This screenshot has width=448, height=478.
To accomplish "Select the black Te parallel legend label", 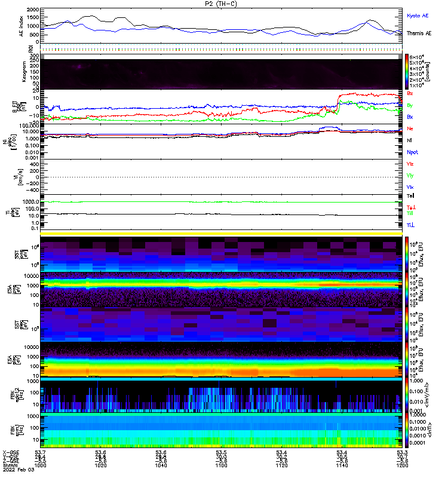I will point(410,196).
